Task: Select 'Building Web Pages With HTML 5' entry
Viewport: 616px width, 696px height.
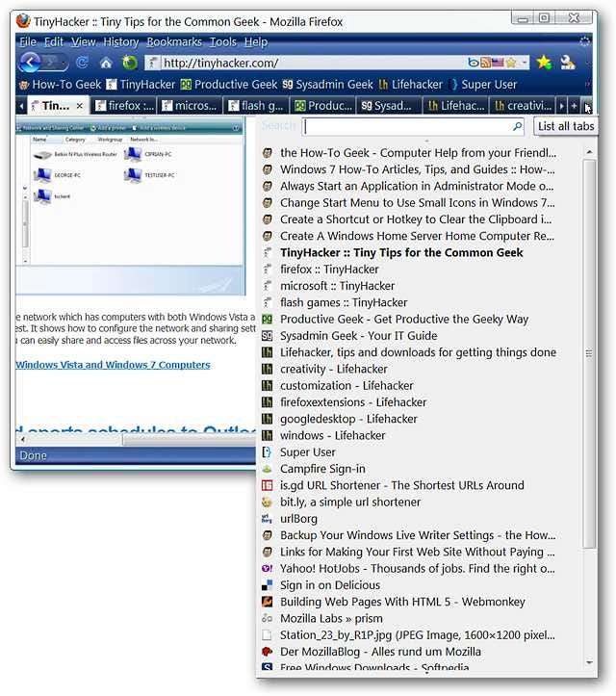Action: 418,602
